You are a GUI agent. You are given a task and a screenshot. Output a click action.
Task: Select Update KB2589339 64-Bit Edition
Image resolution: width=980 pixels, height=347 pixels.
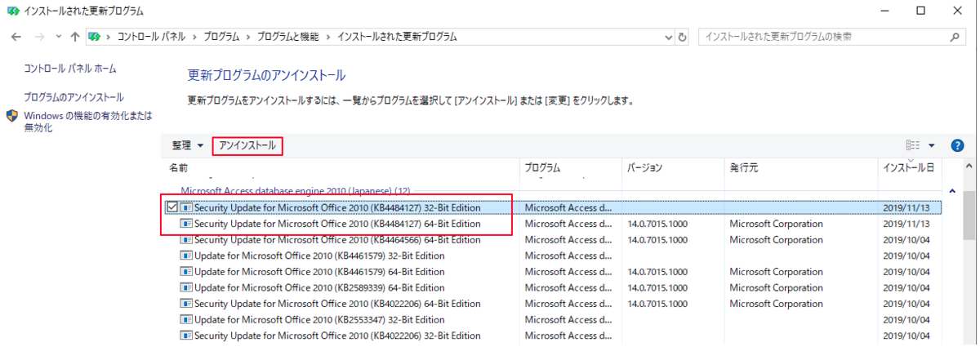(319, 287)
